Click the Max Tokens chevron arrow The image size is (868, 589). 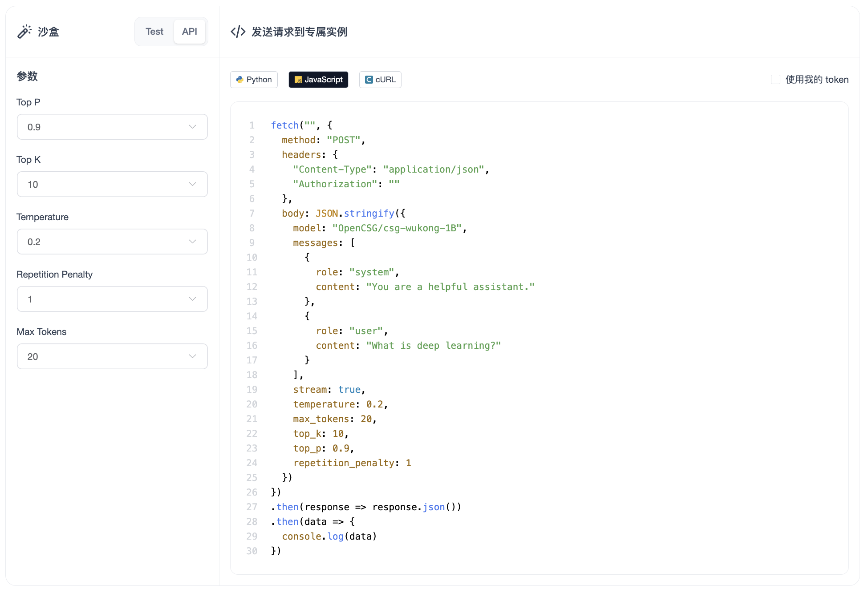click(x=192, y=356)
